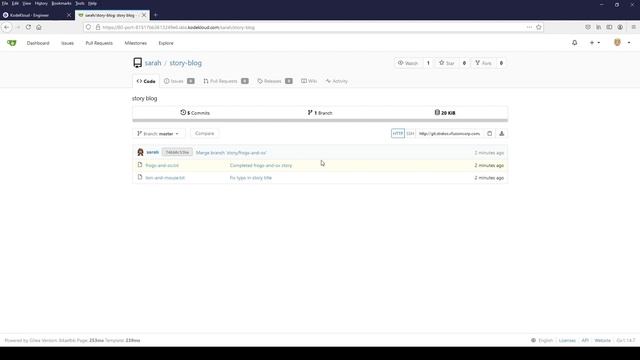Open the user avatar profile dropdown
The width and height of the screenshot is (640, 360).
click(622, 43)
